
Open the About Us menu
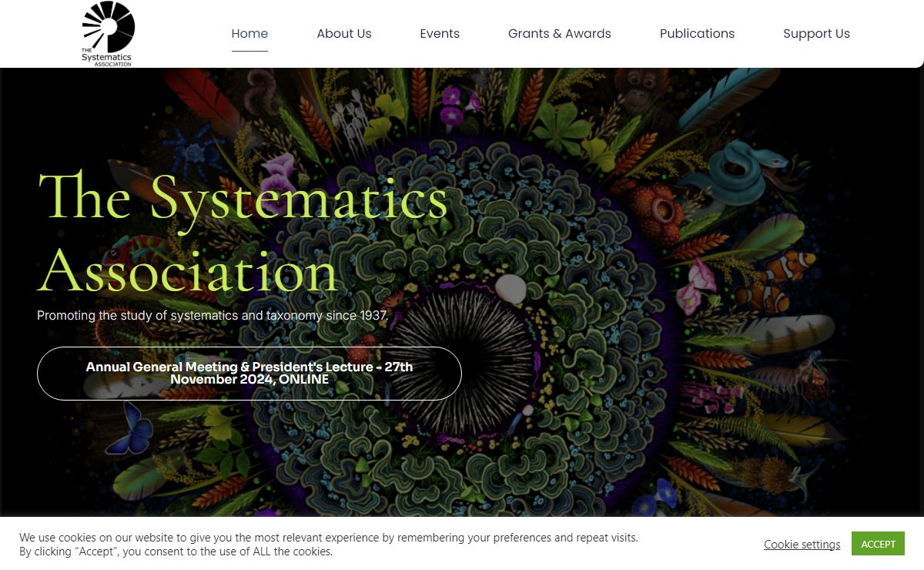344,34
